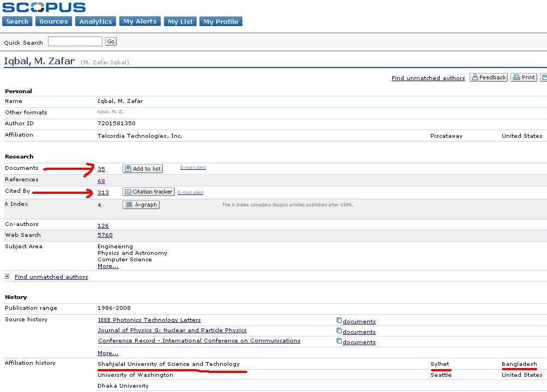547x392 pixels.
Task: Click the h-graph chart icon
Action: tap(129, 205)
